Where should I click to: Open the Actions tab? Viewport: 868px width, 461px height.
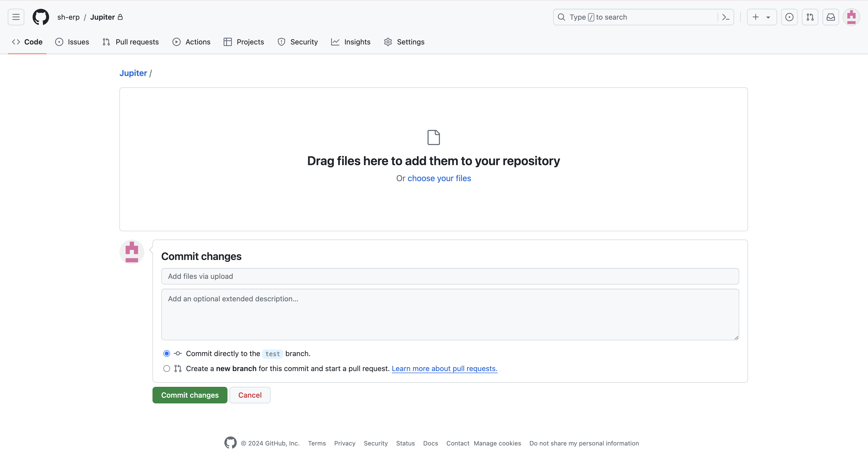tap(191, 42)
